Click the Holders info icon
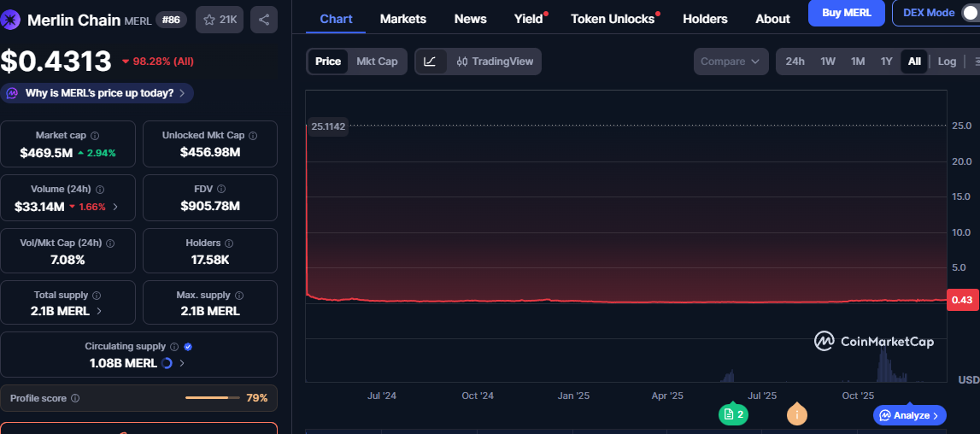The height and width of the screenshot is (434, 980). 228,243
